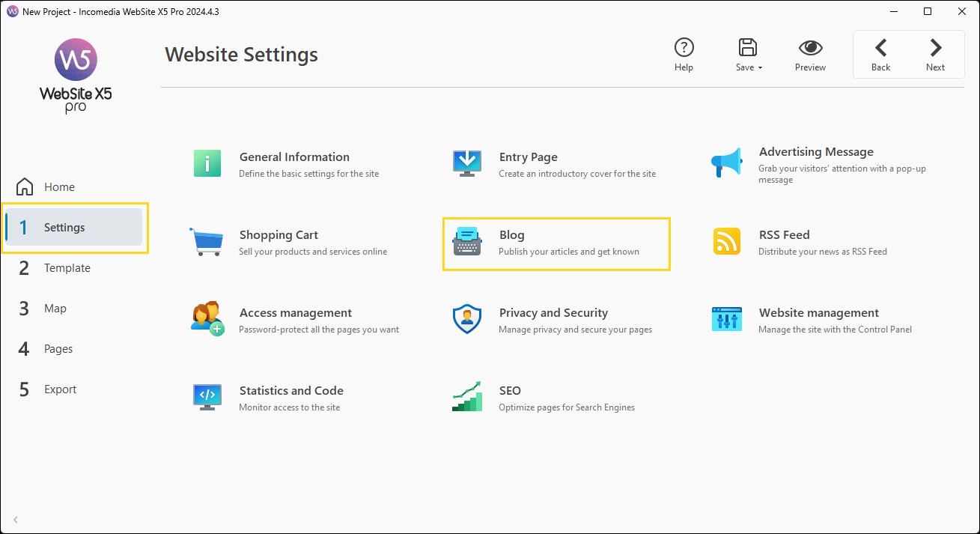Click the Blog typewriter icon
Image resolution: width=980 pixels, height=534 pixels.
tap(467, 242)
